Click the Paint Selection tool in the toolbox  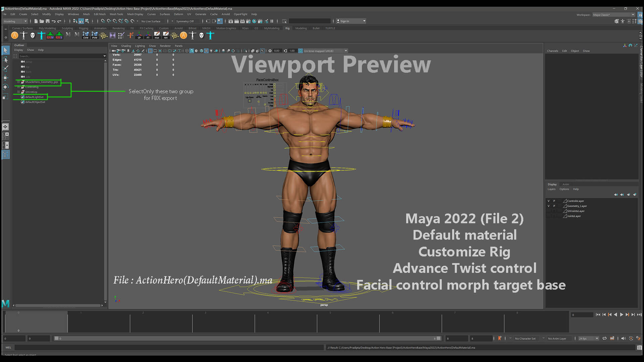pos(5,69)
